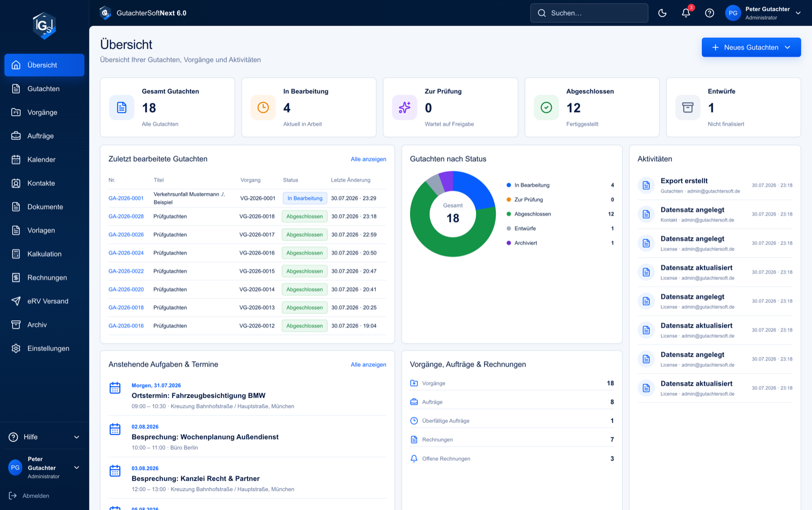The height and width of the screenshot is (510, 812).
Task: Open Rechnungen in the sidebar
Action: 44,278
